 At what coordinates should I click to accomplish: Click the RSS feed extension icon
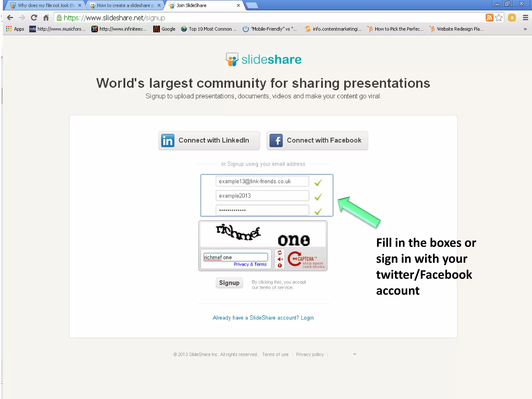click(x=489, y=18)
